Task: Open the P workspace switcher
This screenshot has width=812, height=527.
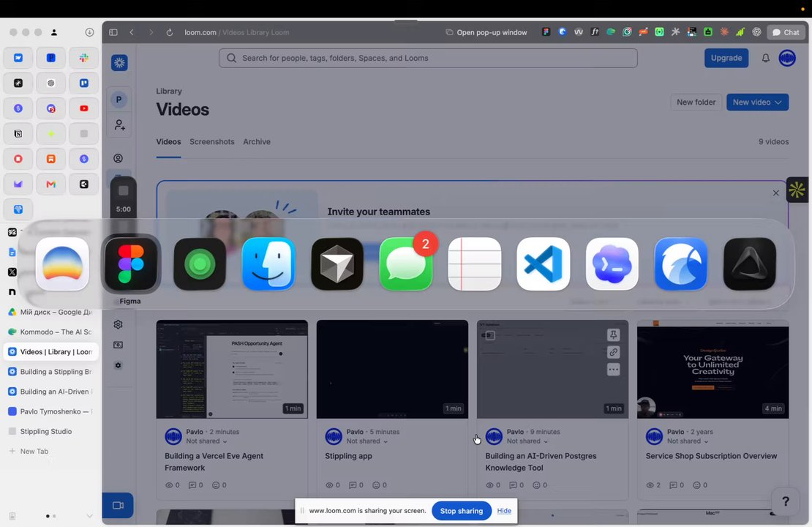Action: point(119,100)
